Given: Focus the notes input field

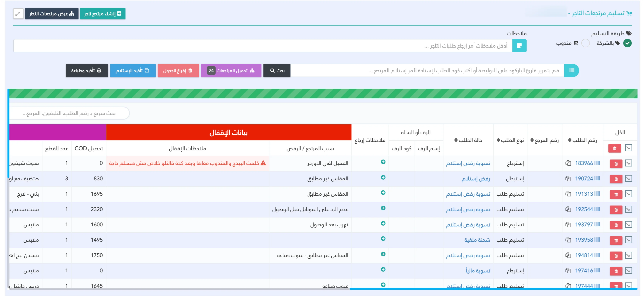Looking at the screenshot, I should pyautogui.click(x=263, y=46).
